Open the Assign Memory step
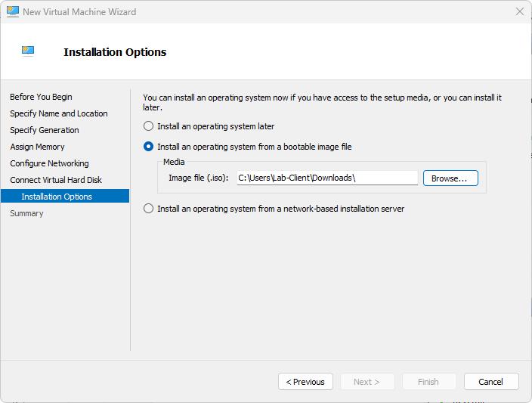 coord(37,147)
